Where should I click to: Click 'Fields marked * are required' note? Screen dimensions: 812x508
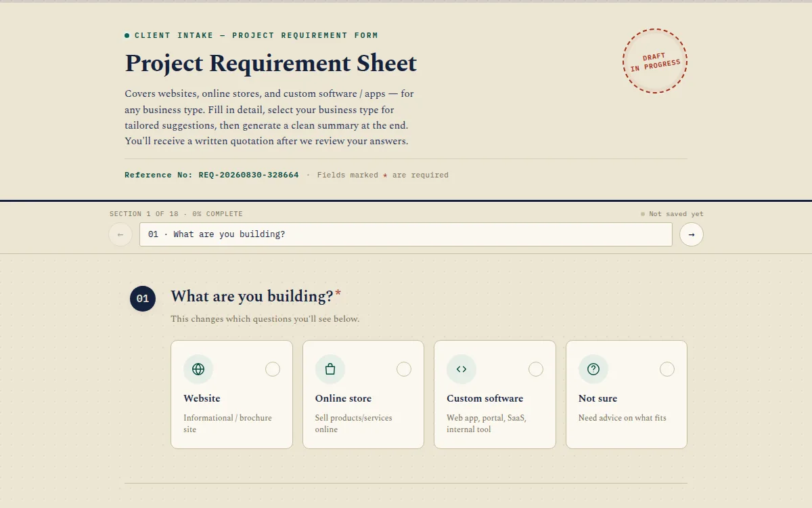(383, 175)
